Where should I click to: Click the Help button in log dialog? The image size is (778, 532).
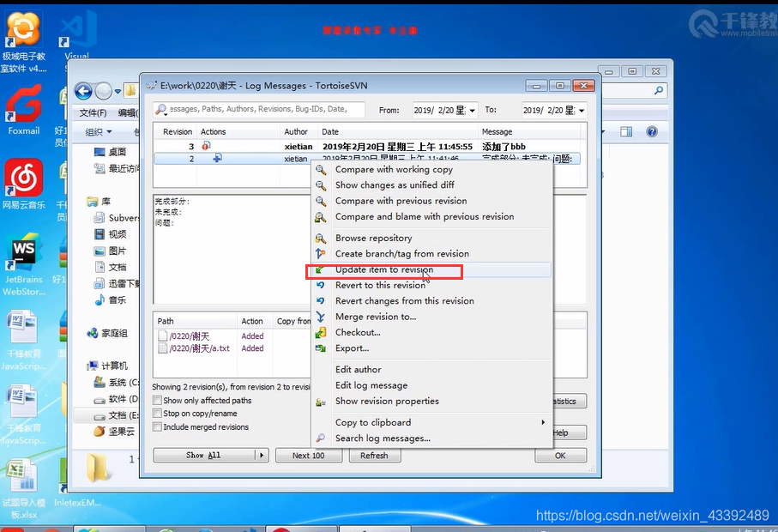point(570,432)
